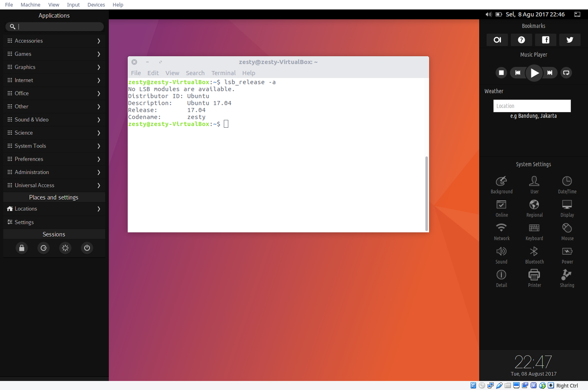Screen dimensions: 588x390
Task: Open the terminal's Edit menu
Action: 153,73
